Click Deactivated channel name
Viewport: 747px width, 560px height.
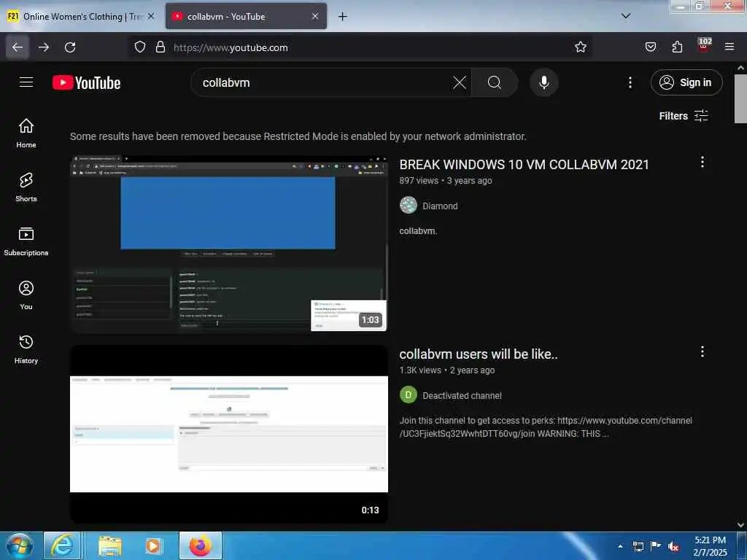pyautogui.click(x=462, y=396)
